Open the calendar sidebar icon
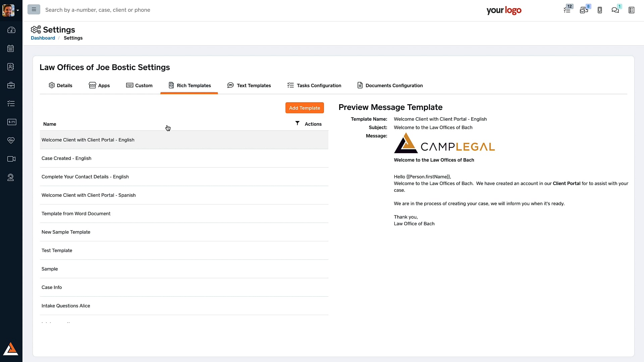This screenshot has height=362, width=644. point(11,49)
